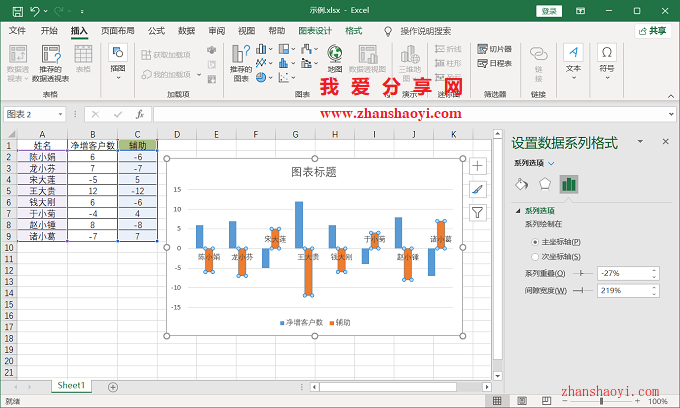Open the File (文件) tab
This screenshot has height=408, width=680.
[17, 31]
